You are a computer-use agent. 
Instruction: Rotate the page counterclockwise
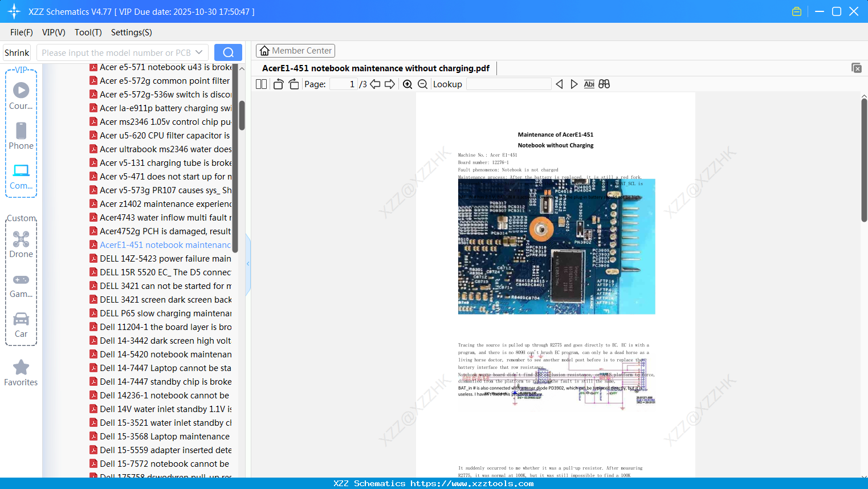coord(278,84)
